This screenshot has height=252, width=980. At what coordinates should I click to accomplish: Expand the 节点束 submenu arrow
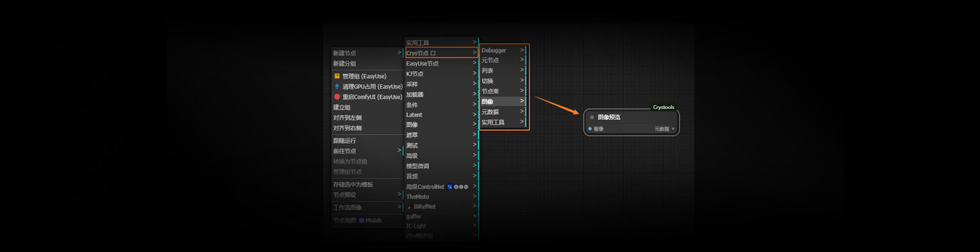click(x=522, y=91)
